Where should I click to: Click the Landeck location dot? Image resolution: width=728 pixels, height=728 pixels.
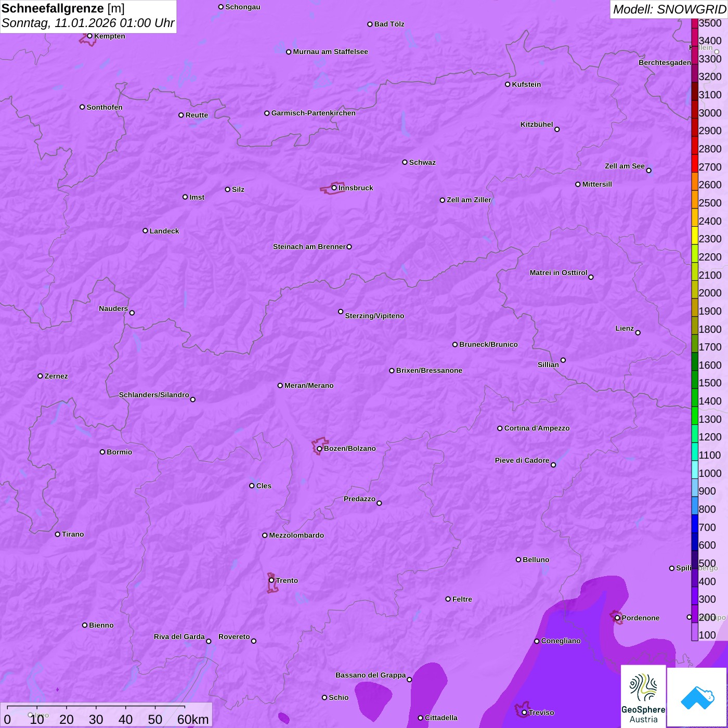[x=145, y=231]
